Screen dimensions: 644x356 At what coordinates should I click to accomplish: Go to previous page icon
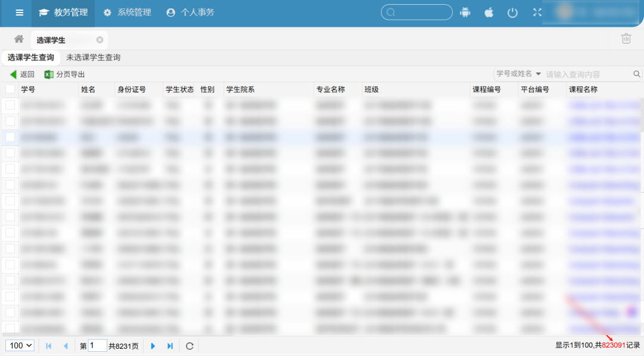click(66, 346)
